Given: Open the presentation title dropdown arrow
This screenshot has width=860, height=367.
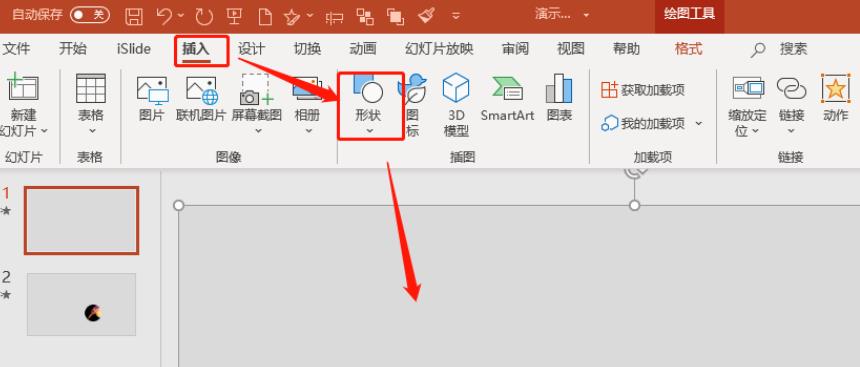Looking at the screenshot, I should (586, 15).
